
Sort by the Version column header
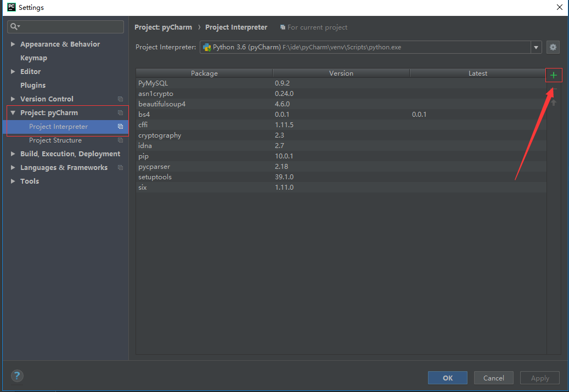[x=341, y=73]
